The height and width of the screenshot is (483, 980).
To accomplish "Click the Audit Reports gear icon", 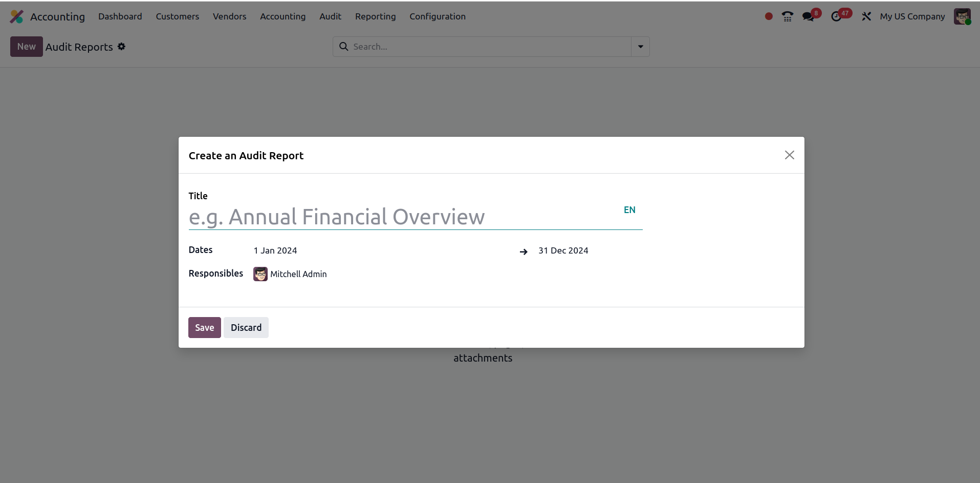I will point(121,47).
